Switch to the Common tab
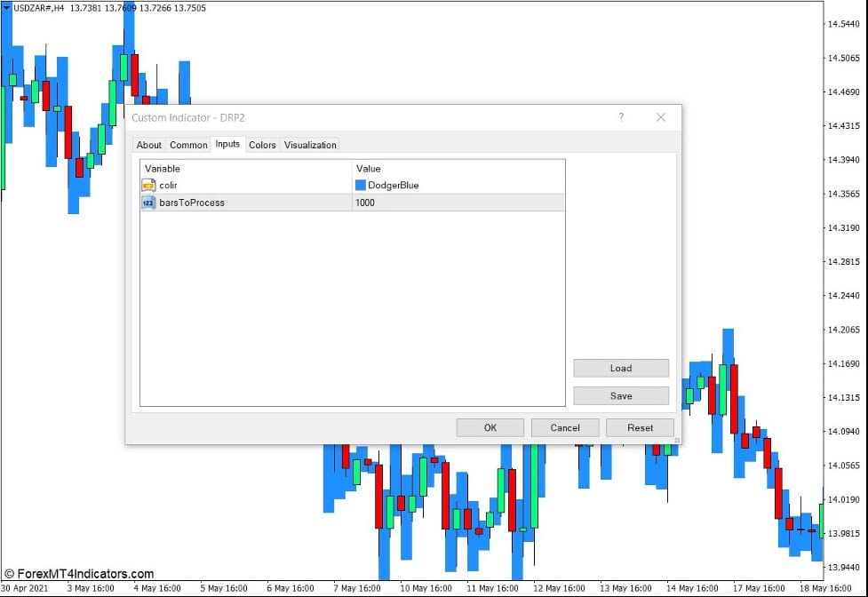Screen dimensions: 868x597 pyautogui.click(x=187, y=145)
